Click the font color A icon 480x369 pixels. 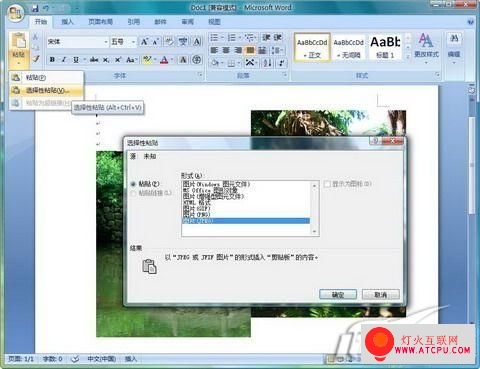[164, 60]
